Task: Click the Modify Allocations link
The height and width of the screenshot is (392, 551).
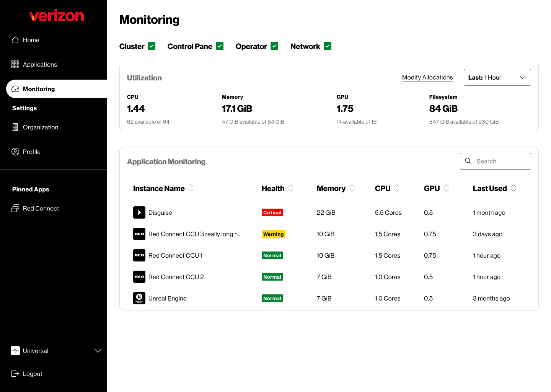Action: pos(427,77)
